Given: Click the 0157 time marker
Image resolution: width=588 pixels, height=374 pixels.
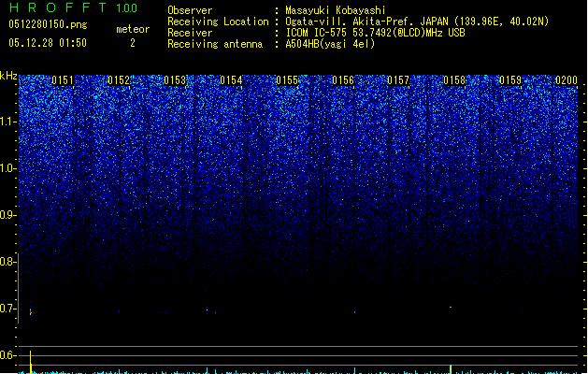Looking at the screenshot, I should point(398,80).
